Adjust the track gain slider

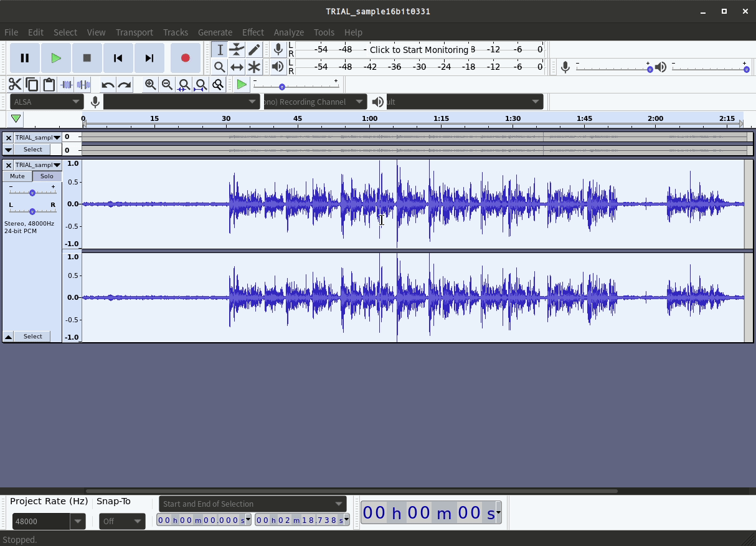click(x=31, y=192)
